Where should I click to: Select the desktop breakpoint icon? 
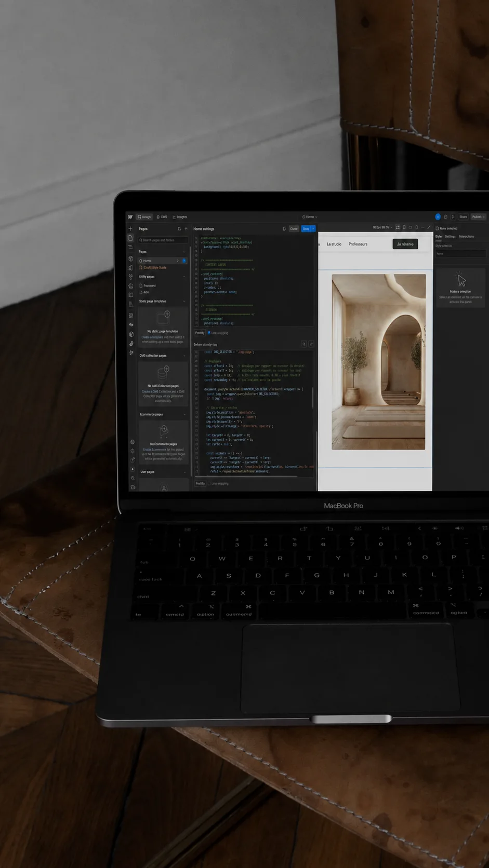point(398,227)
